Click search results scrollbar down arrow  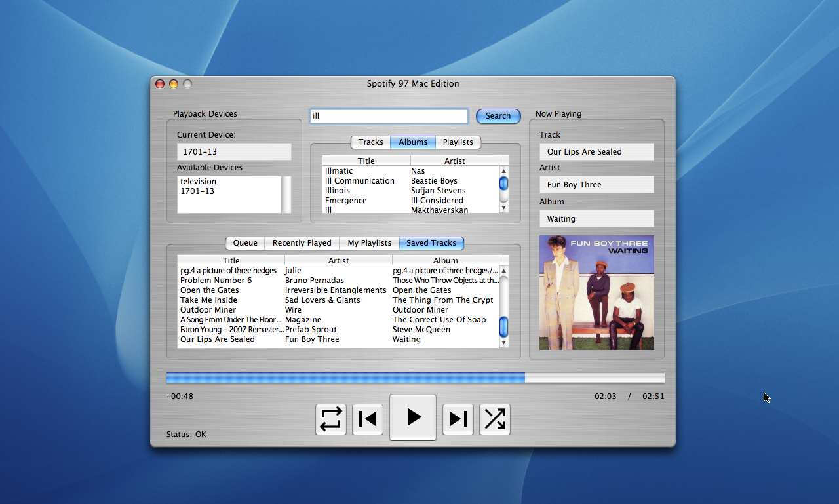coord(504,208)
